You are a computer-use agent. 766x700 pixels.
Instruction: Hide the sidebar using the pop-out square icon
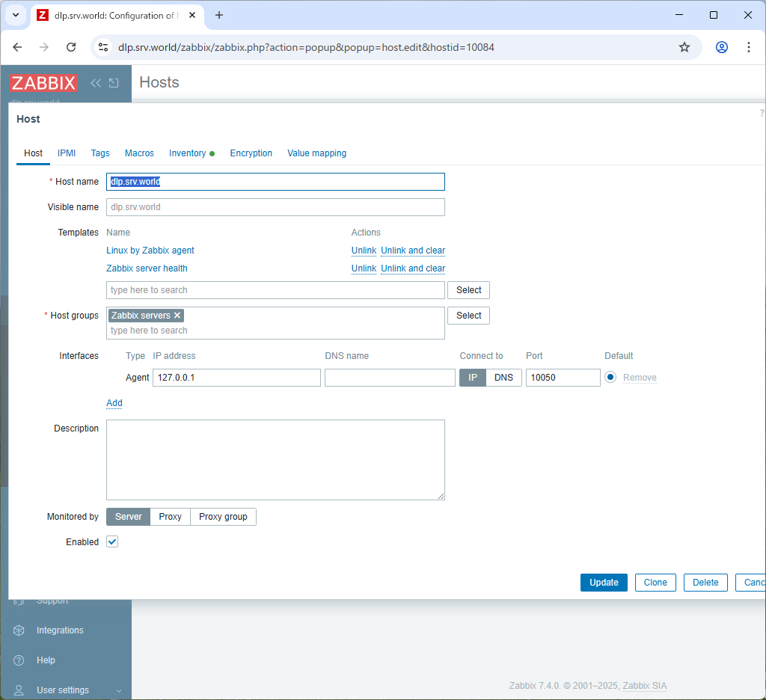(113, 83)
